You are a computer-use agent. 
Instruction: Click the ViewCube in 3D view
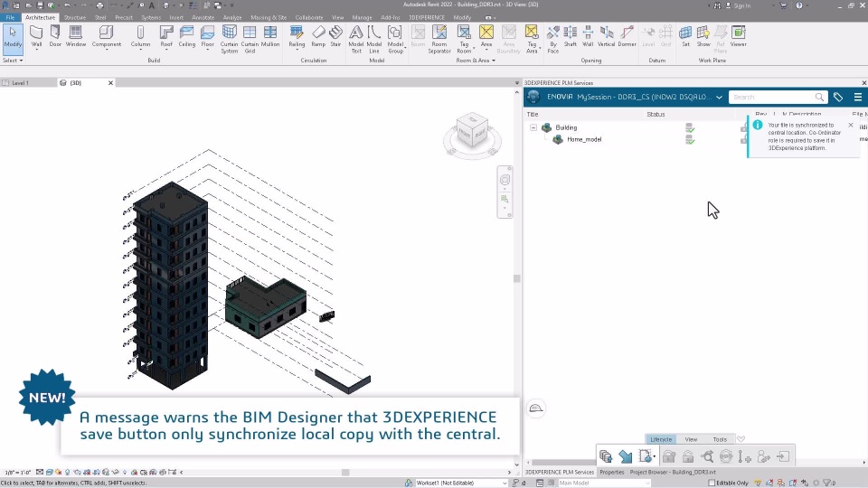pos(472,132)
